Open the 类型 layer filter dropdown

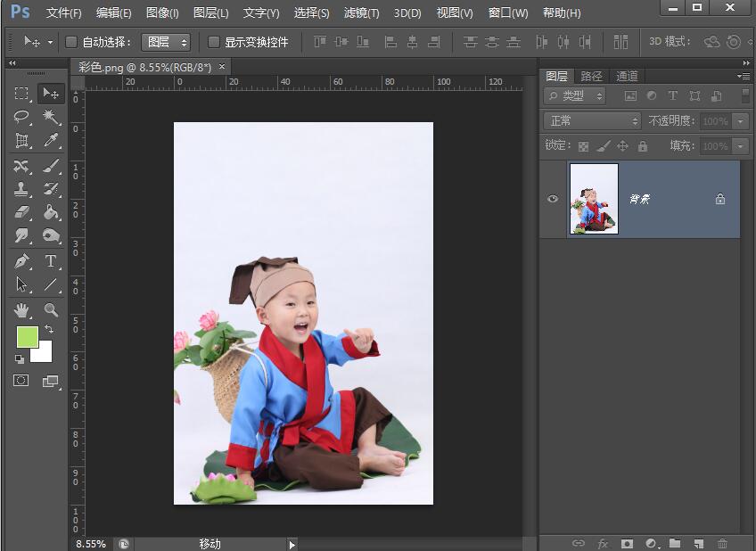[575, 96]
